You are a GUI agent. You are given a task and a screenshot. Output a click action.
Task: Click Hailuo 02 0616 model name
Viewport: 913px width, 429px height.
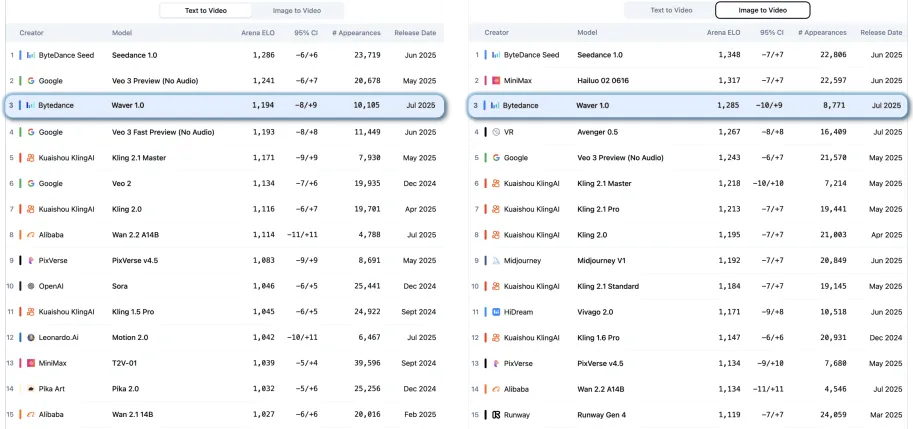coord(603,80)
